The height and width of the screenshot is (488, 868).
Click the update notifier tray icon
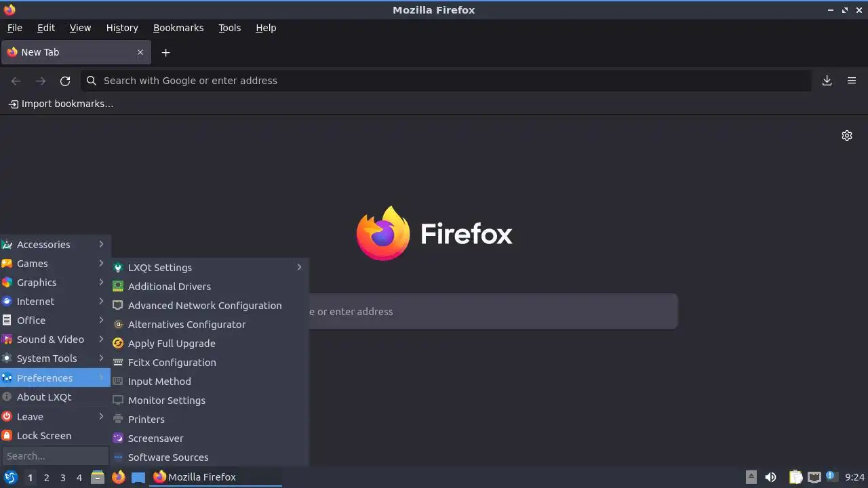tap(832, 477)
